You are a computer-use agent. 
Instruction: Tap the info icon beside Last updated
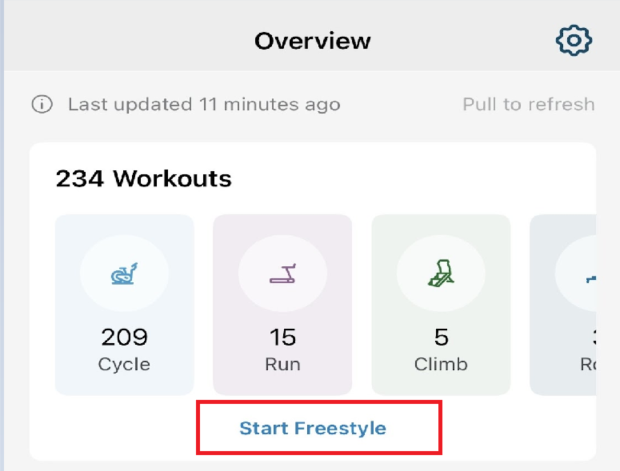pyautogui.click(x=42, y=104)
